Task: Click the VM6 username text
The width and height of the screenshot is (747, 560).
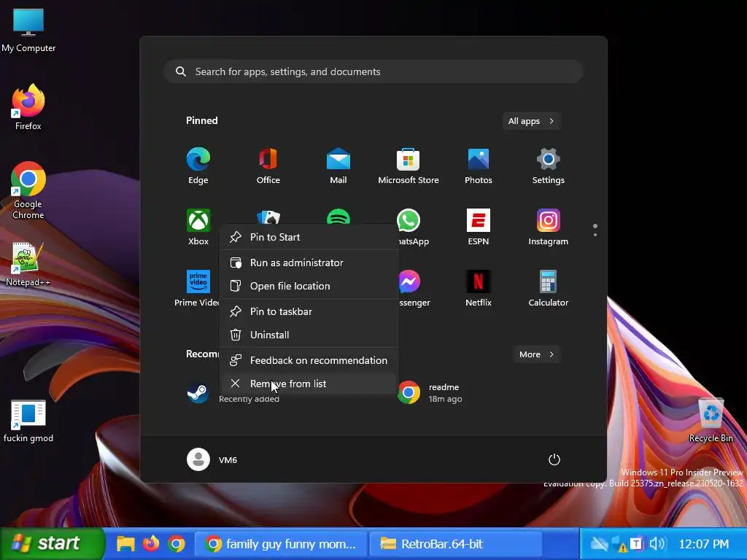Action: coord(228,460)
